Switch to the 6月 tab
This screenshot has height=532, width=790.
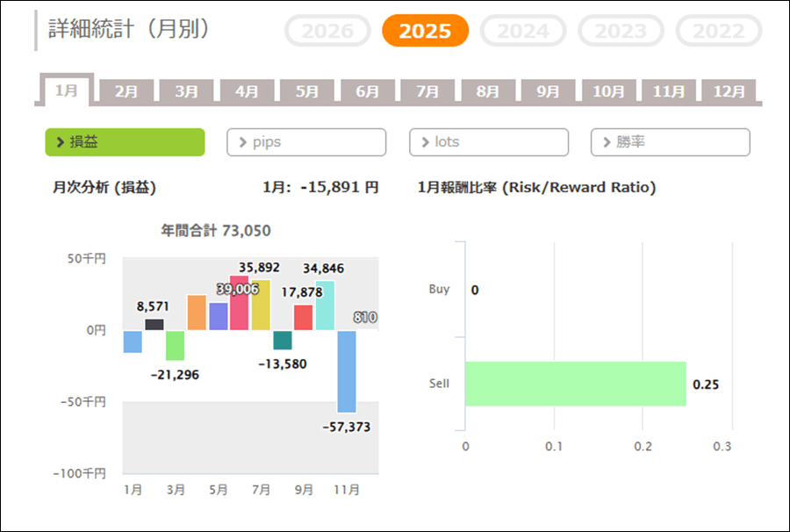368,91
